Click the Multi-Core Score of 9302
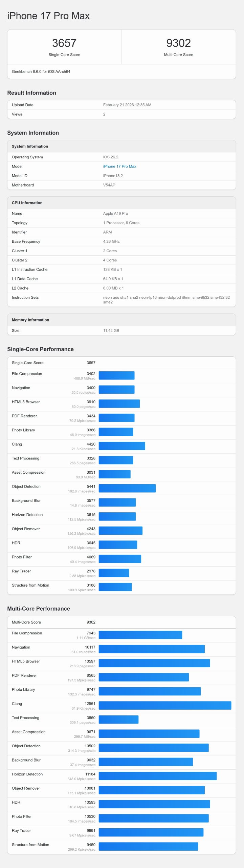Image resolution: width=244 pixels, height=868 pixels. pos(178,43)
